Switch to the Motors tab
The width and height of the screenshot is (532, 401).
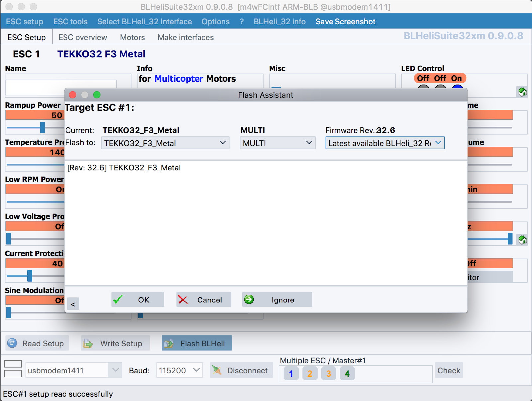[132, 37]
